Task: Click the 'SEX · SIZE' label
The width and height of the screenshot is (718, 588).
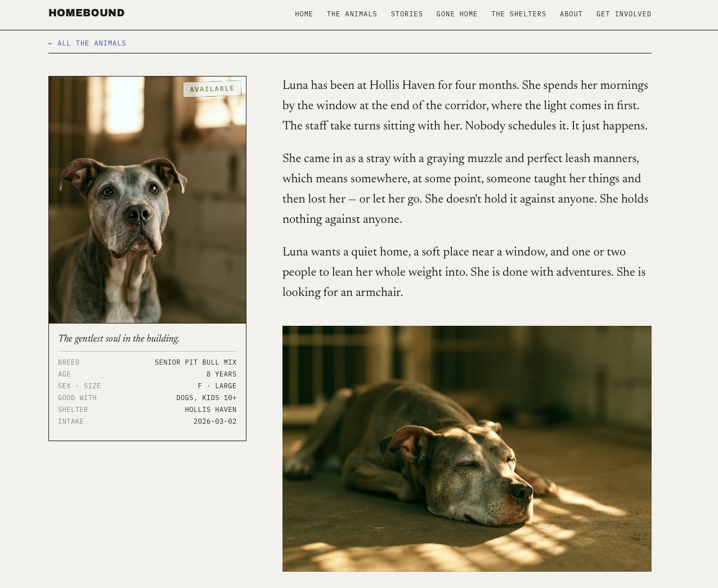Action: (79, 386)
